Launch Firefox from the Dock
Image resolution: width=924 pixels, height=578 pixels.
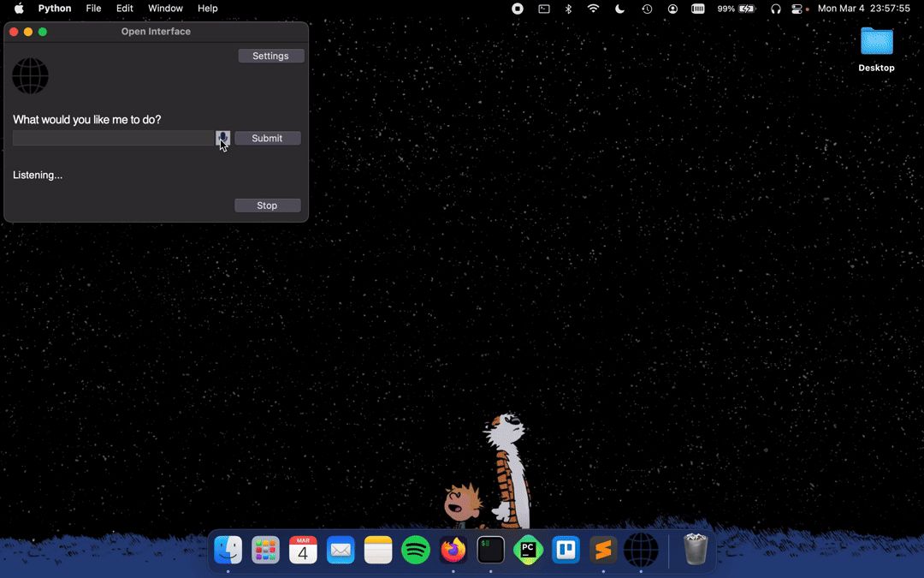(x=453, y=550)
